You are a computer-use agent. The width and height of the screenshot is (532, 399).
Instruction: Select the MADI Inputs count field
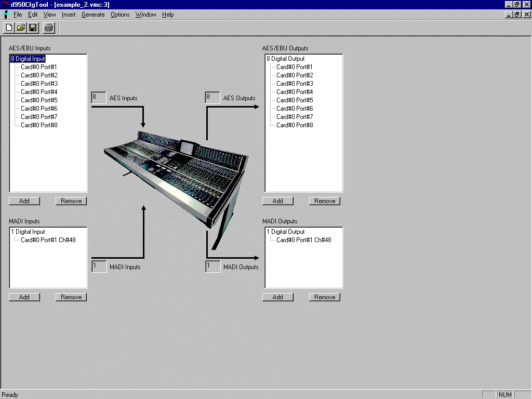99,267
